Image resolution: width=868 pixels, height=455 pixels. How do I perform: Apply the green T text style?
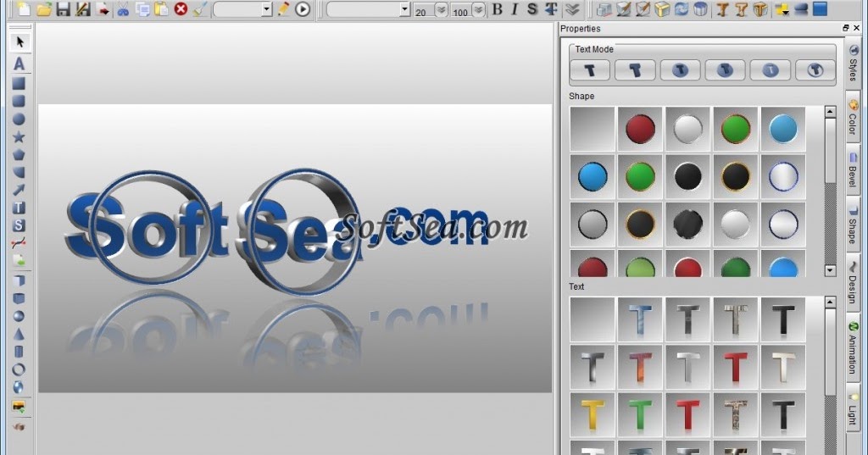click(640, 415)
